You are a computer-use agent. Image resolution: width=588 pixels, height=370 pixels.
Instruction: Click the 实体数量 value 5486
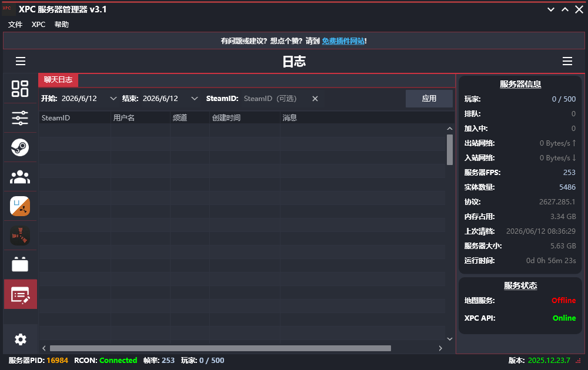[567, 187]
